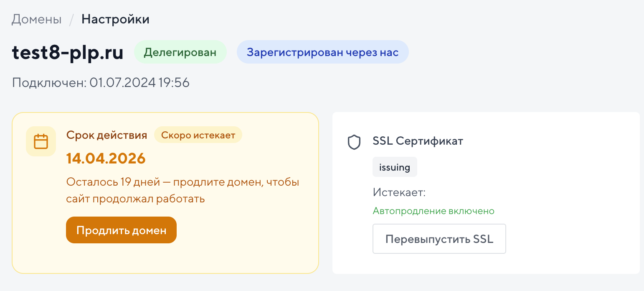Viewport: 644px width, 291px height.
Task: Click the Автопродление включено text
Action: (x=434, y=211)
